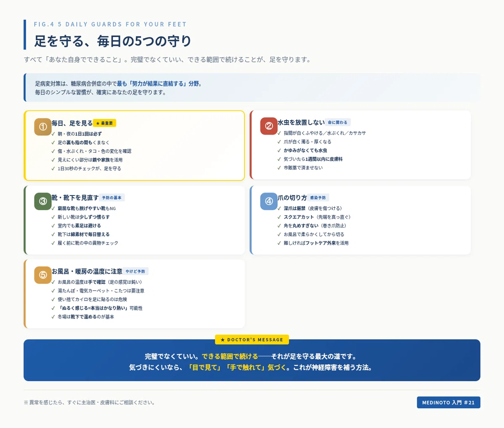
Task: Click heading 靴・靴下を見直す
Action: (75, 198)
